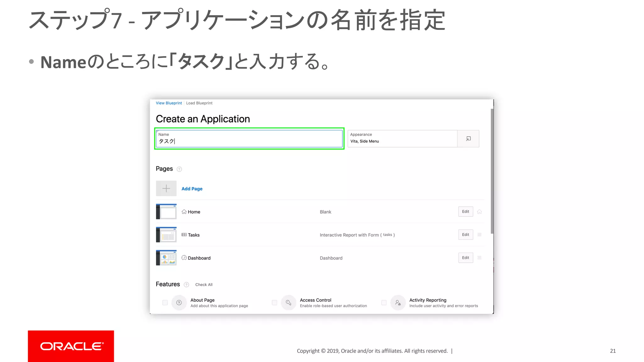Image resolution: width=644 pixels, height=362 pixels.
Task: Click the reorder handle for Tasks row
Action: 480,235
